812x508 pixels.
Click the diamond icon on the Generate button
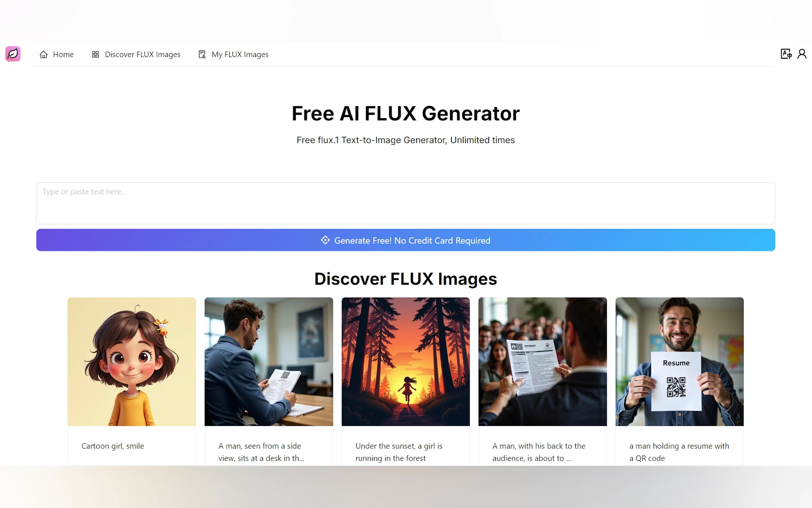pos(325,240)
